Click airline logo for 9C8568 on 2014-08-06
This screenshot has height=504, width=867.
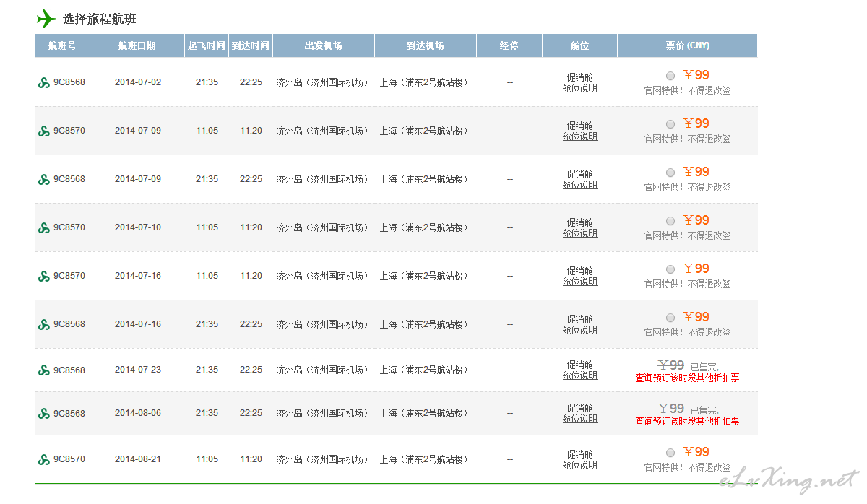tap(44, 414)
